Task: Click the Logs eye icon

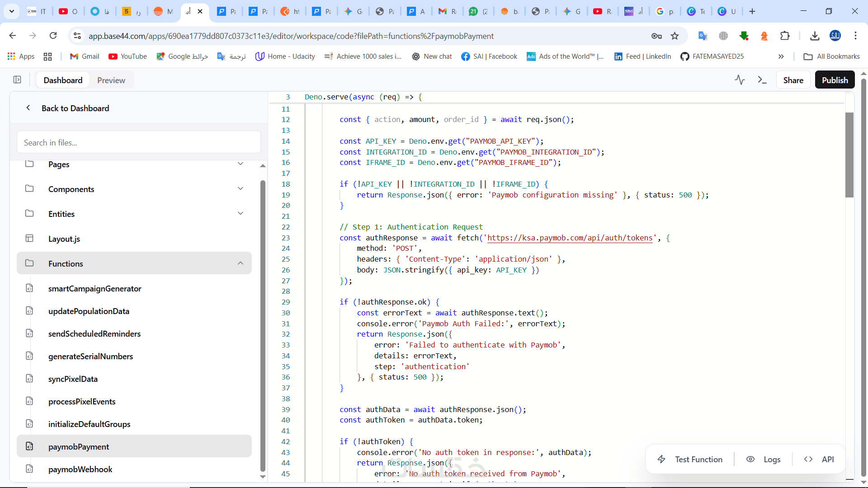Action: (x=750, y=459)
